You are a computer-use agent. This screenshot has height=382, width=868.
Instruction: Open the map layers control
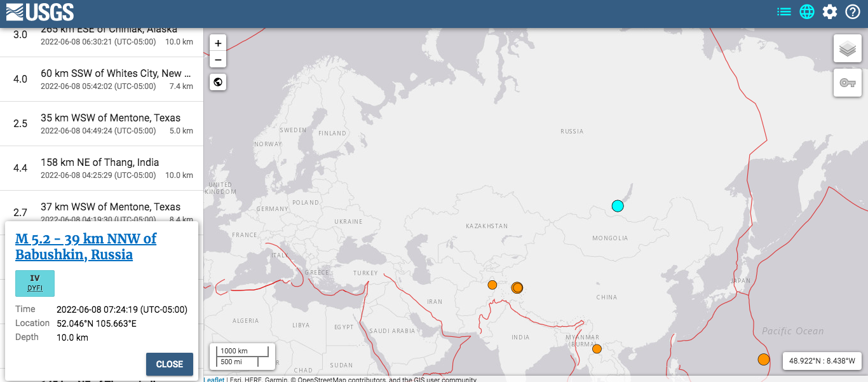coord(847,49)
